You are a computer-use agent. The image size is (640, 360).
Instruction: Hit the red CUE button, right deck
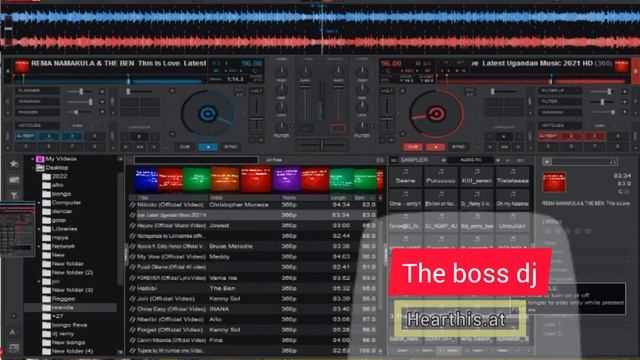click(x=413, y=147)
